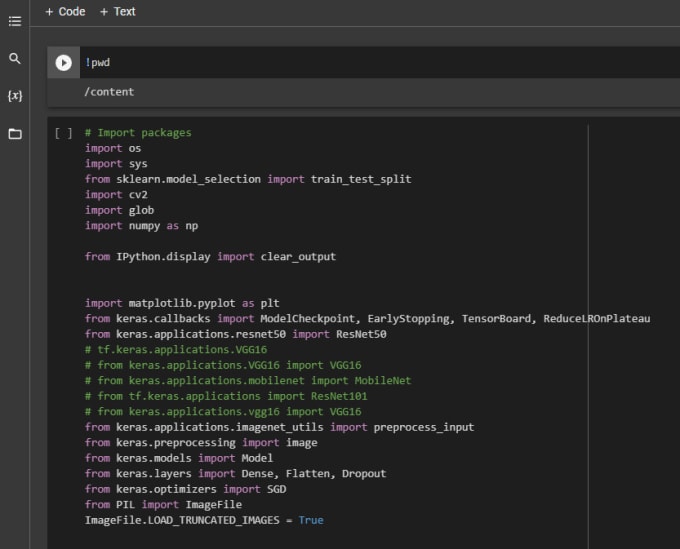The width and height of the screenshot is (680, 549).
Task: Click the '# tf.keras.applications.VGG16' comment
Action: (x=176, y=350)
